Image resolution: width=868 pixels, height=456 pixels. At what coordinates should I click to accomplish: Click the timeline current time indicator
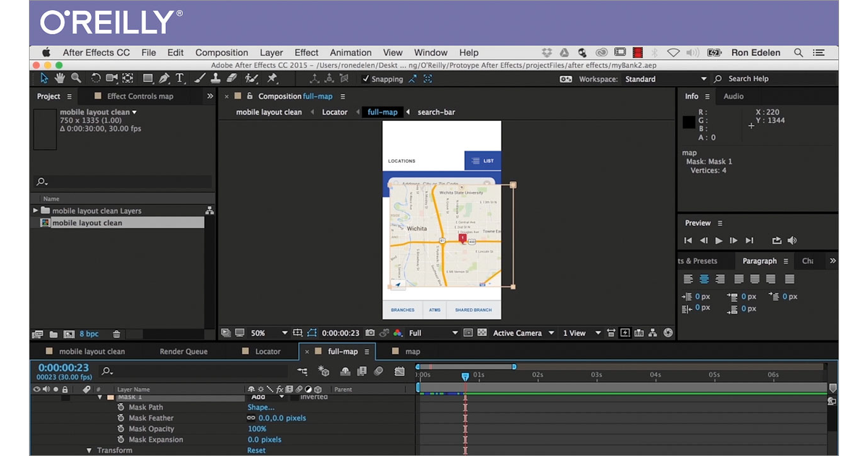click(x=465, y=376)
